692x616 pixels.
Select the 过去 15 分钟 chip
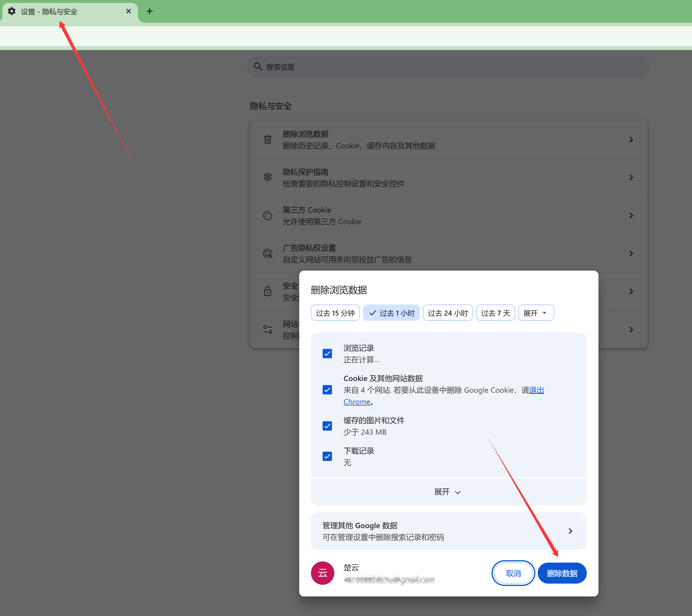click(335, 313)
